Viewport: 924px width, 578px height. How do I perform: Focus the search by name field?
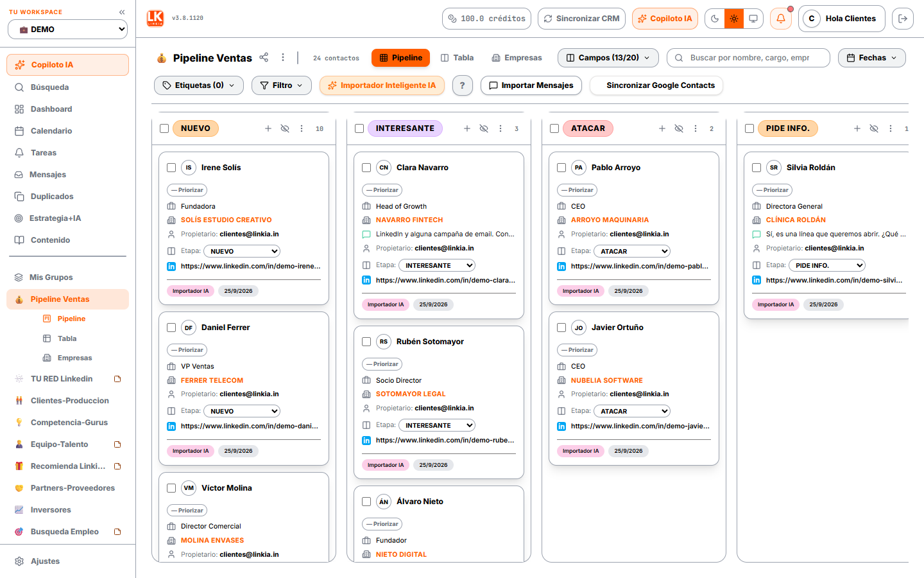pos(748,58)
